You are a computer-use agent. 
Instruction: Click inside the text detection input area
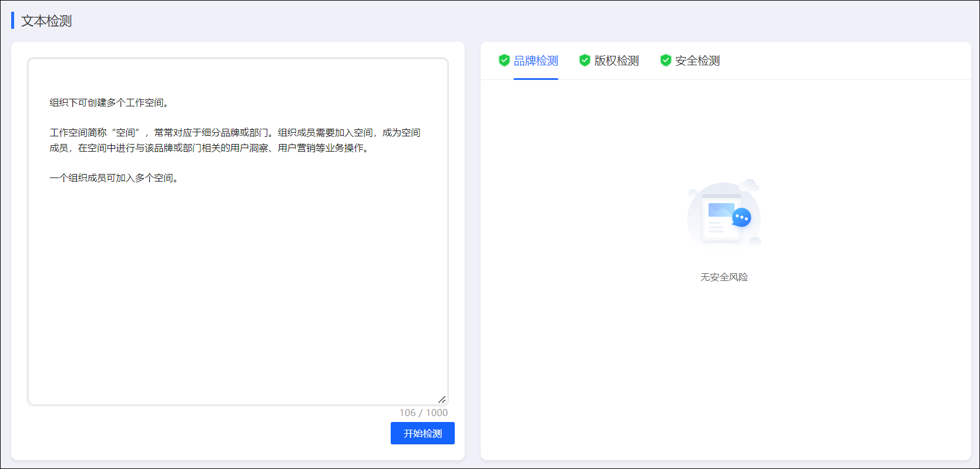(238, 232)
